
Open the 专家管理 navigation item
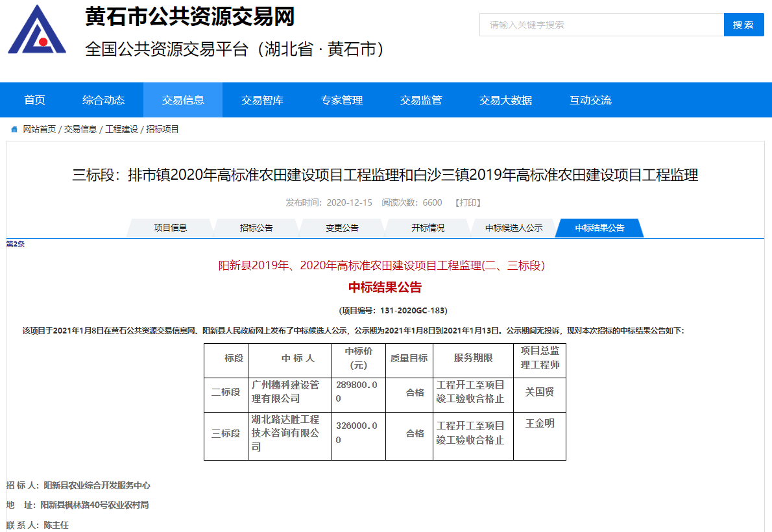click(342, 100)
